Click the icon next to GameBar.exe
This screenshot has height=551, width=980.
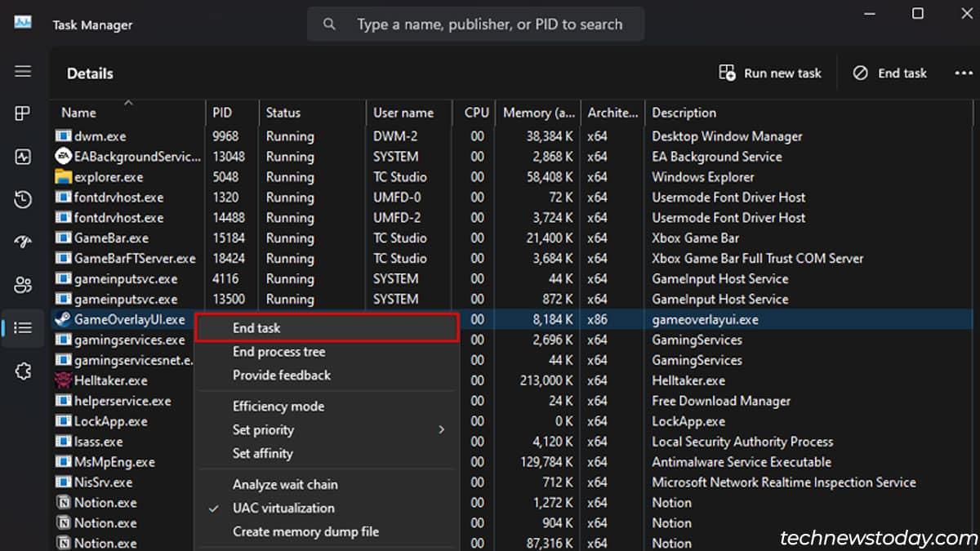click(x=63, y=238)
